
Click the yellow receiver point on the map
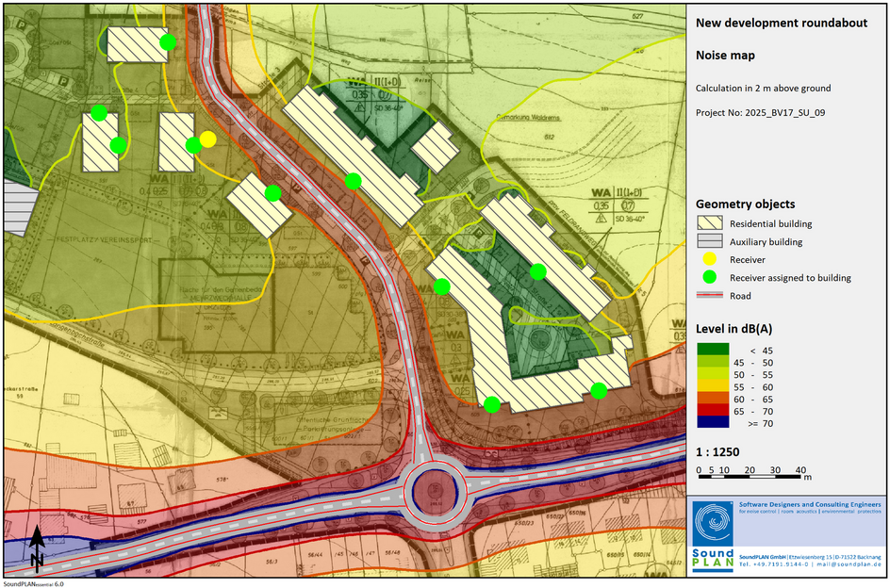tap(208, 139)
